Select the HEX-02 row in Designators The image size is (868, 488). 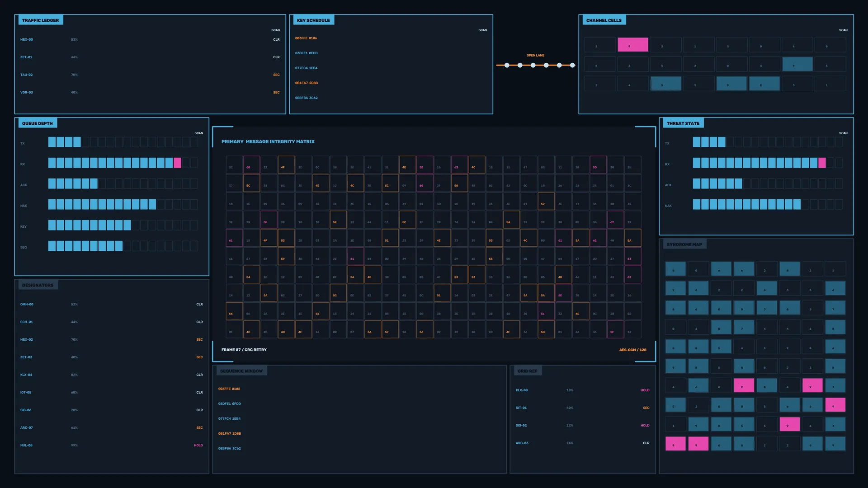pyautogui.click(x=112, y=340)
